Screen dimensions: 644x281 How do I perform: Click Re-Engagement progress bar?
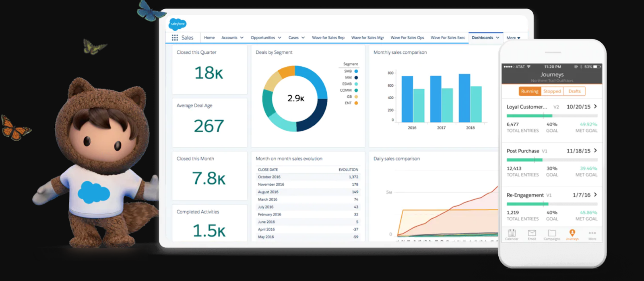[552, 204]
